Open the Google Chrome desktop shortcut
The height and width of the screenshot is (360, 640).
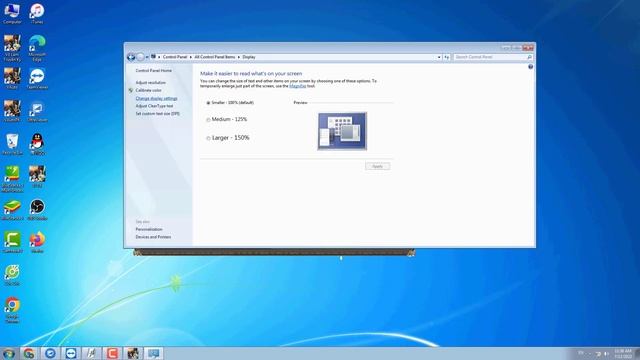point(12,310)
